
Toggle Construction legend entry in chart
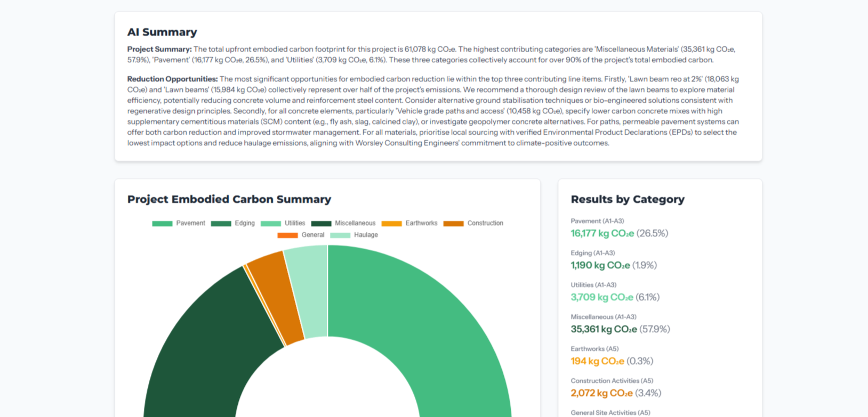[473, 223]
